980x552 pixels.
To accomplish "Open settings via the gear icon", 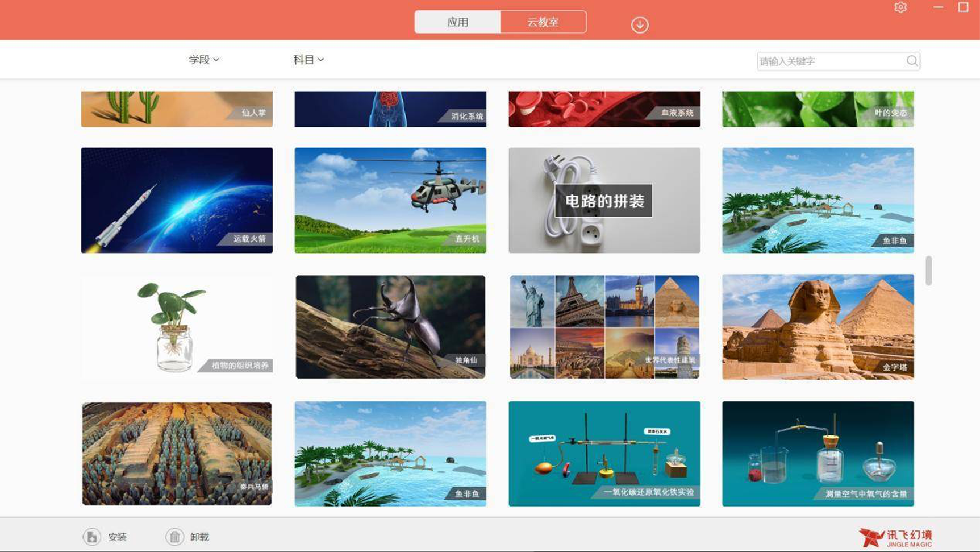I will pyautogui.click(x=900, y=7).
